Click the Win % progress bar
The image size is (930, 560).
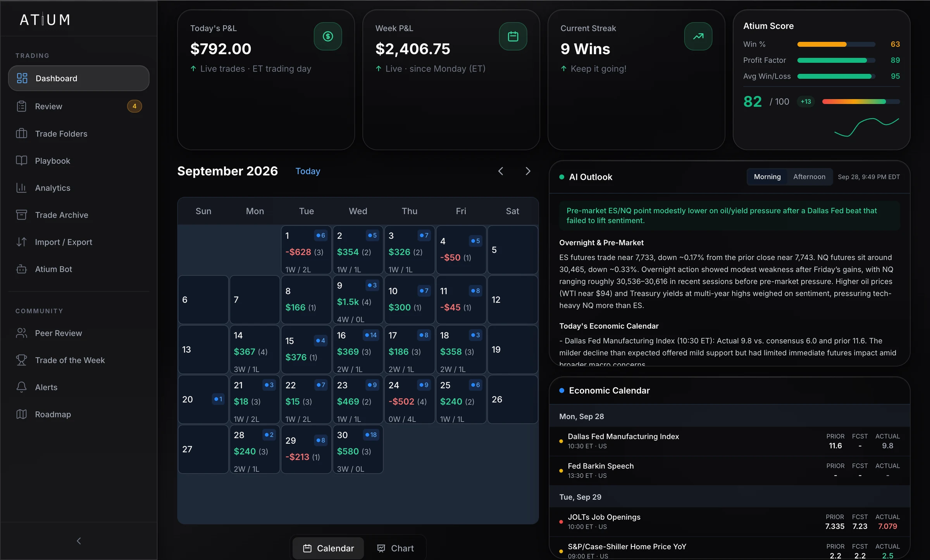[836, 44]
